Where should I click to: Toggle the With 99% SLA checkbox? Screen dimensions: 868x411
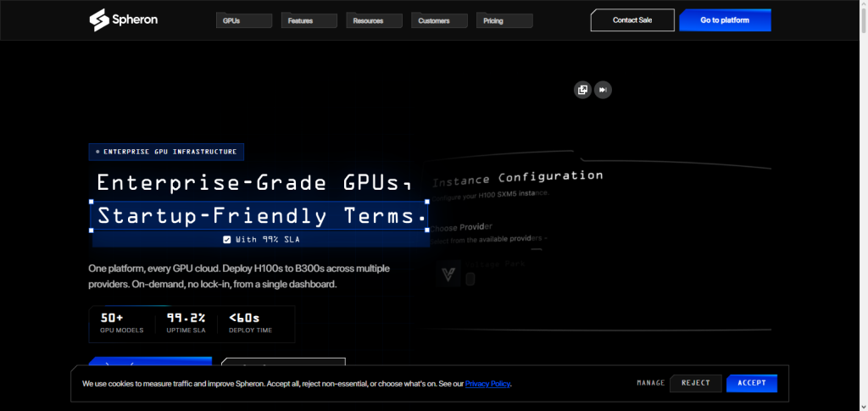(226, 240)
